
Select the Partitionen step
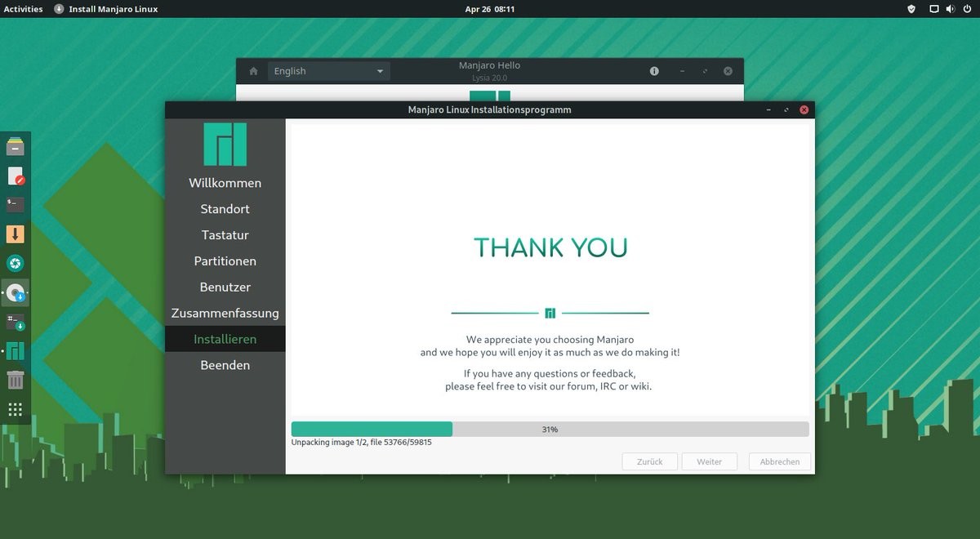click(225, 261)
